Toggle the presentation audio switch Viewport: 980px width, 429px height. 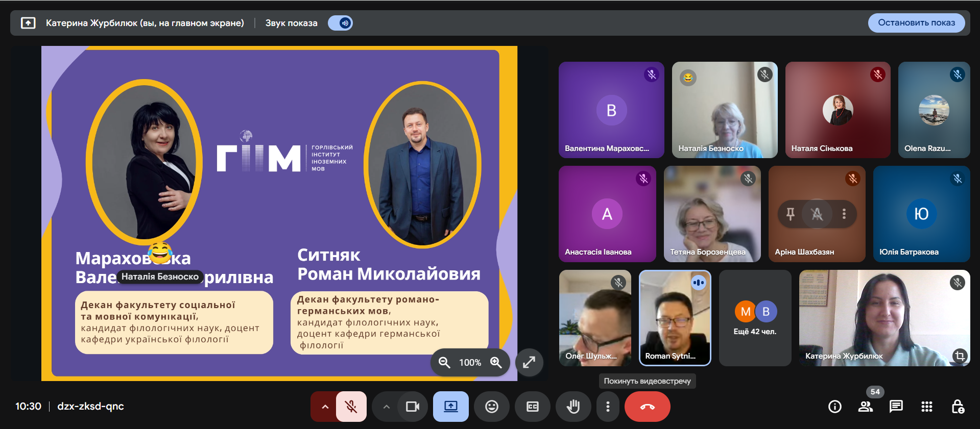(340, 23)
